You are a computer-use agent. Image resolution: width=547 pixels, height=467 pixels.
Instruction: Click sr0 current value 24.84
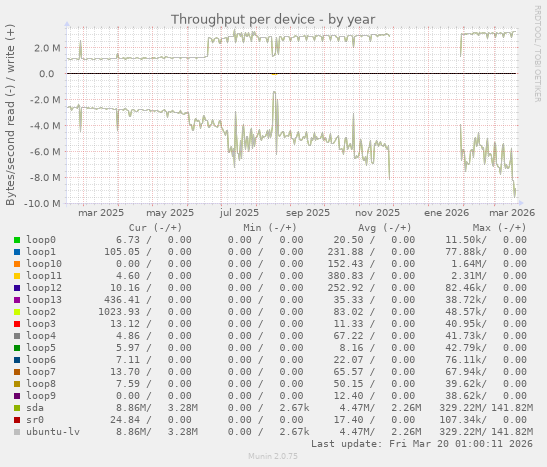pyautogui.click(x=125, y=420)
